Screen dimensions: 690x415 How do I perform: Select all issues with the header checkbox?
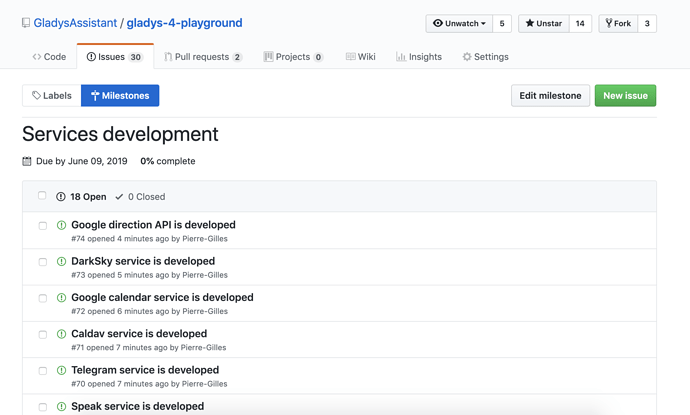42,195
